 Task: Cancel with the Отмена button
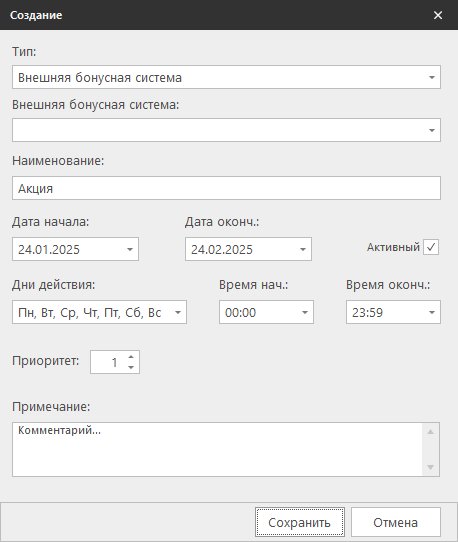pyautogui.click(x=396, y=522)
